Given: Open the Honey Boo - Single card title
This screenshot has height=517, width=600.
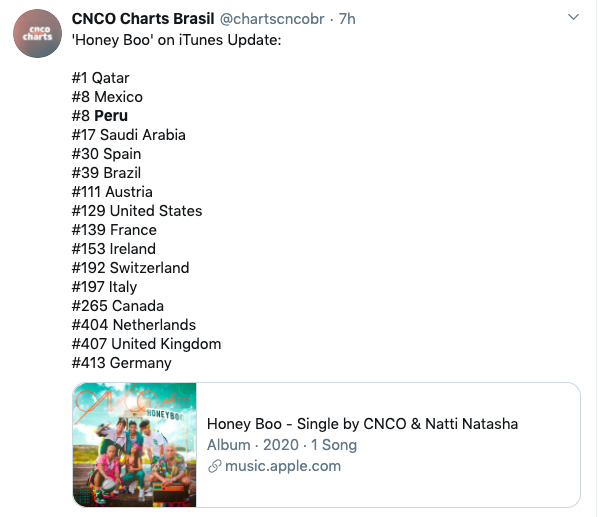Looking at the screenshot, I should (362, 424).
